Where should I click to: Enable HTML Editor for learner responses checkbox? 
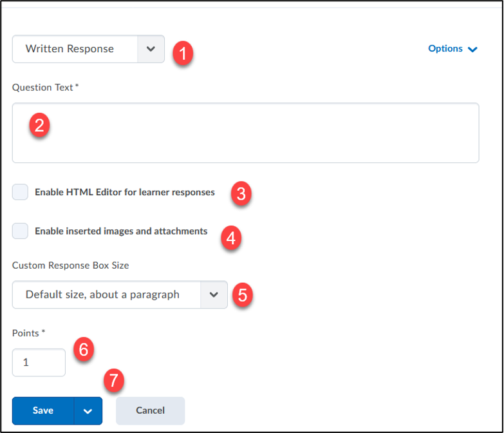point(21,192)
